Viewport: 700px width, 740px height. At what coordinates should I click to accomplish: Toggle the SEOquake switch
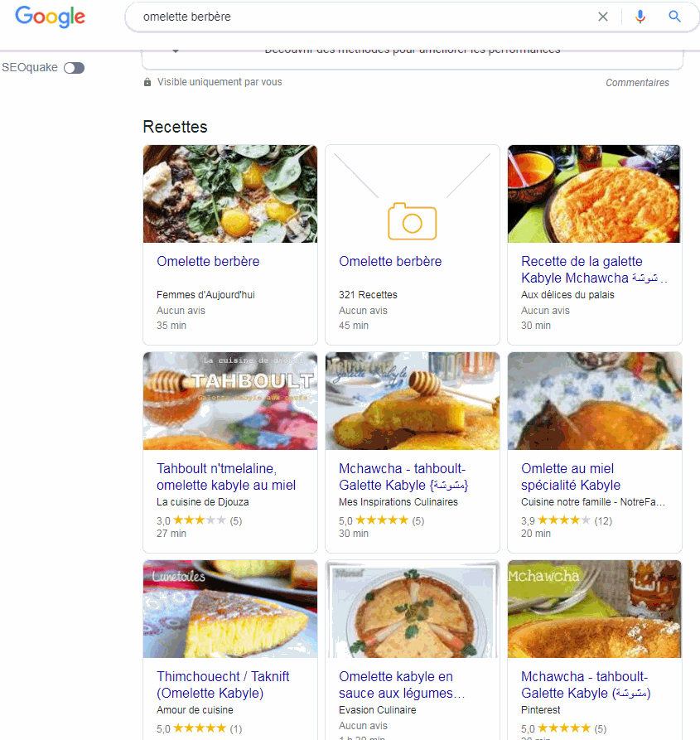74,68
